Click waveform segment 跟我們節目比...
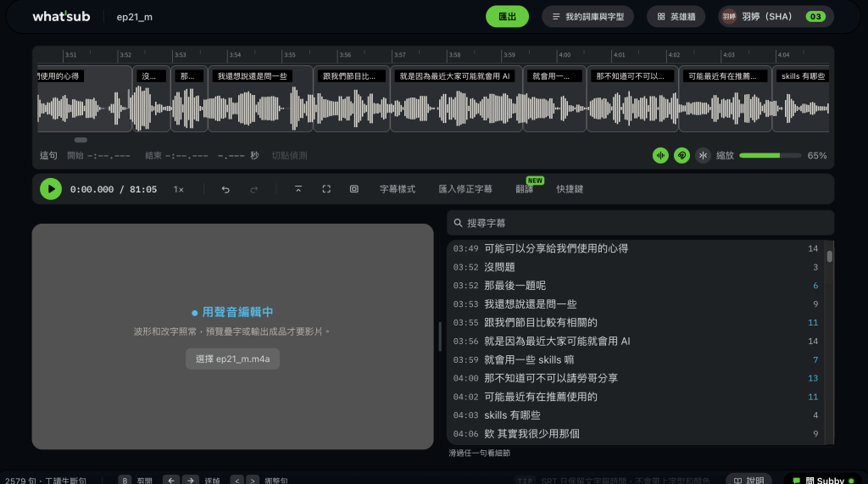Viewport: 868px width, 484px height. pyautogui.click(x=352, y=98)
